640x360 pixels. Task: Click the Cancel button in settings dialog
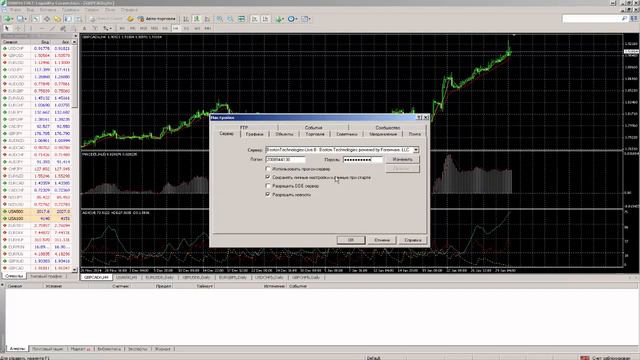coord(382,240)
